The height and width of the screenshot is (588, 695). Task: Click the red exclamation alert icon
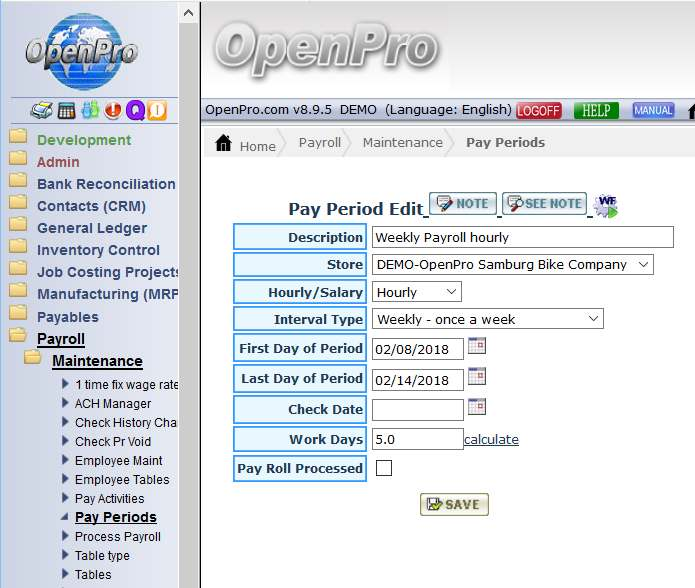112,110
